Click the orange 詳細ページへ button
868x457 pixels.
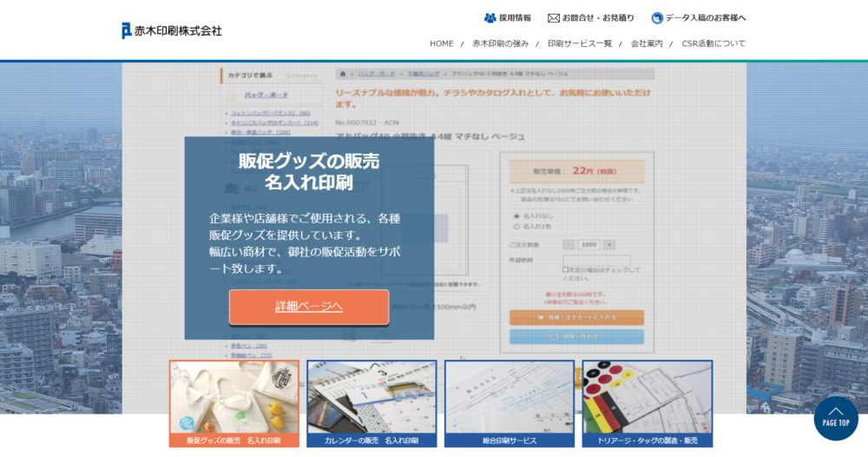[x=309, y=307]
